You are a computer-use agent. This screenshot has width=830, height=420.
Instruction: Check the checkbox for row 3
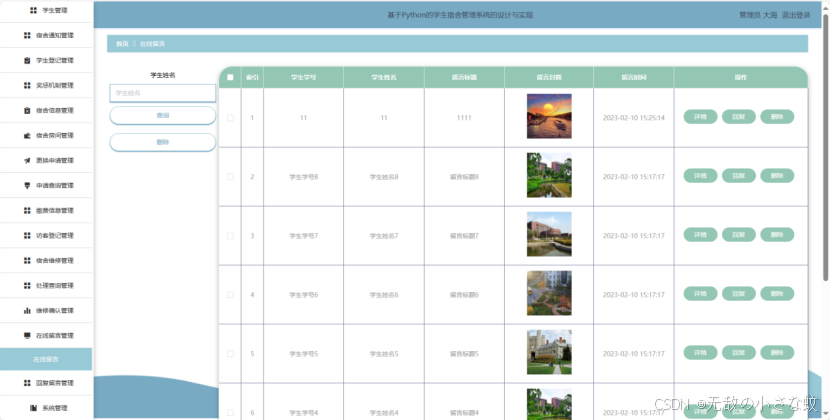[230, 236]
